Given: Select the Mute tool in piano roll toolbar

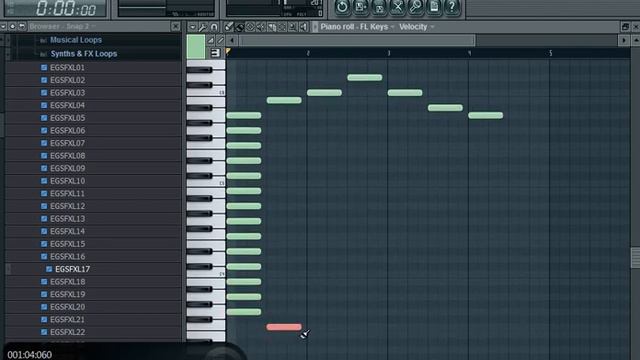Looking at the screenshot, I should [261, 27].
